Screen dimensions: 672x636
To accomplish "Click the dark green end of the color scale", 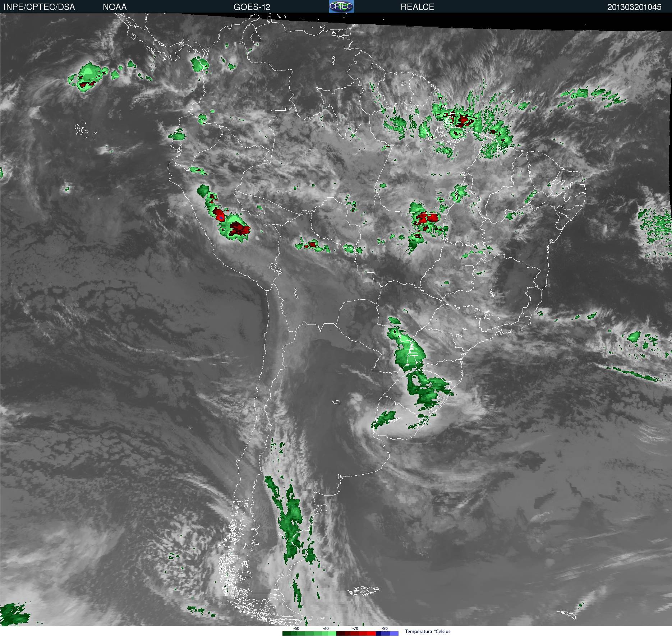I will 287,633.
